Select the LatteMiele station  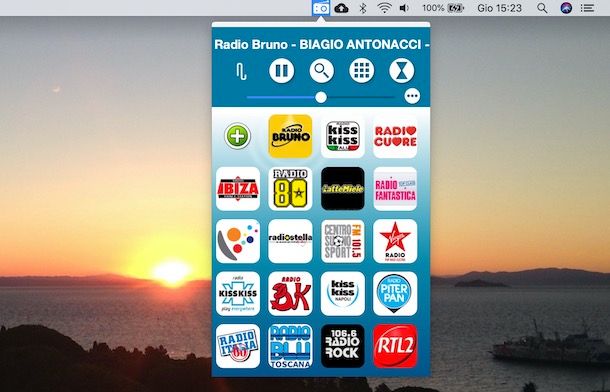click(343, 189)
